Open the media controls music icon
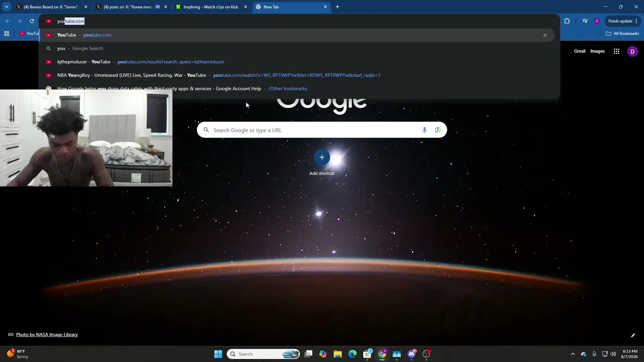The image size is (644, 362). 585,21
